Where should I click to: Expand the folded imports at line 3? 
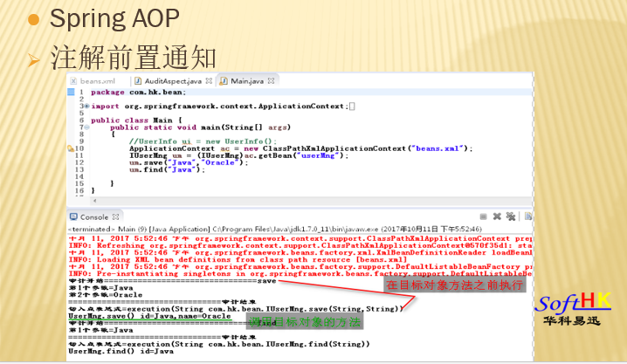click(x=86, y=106)
